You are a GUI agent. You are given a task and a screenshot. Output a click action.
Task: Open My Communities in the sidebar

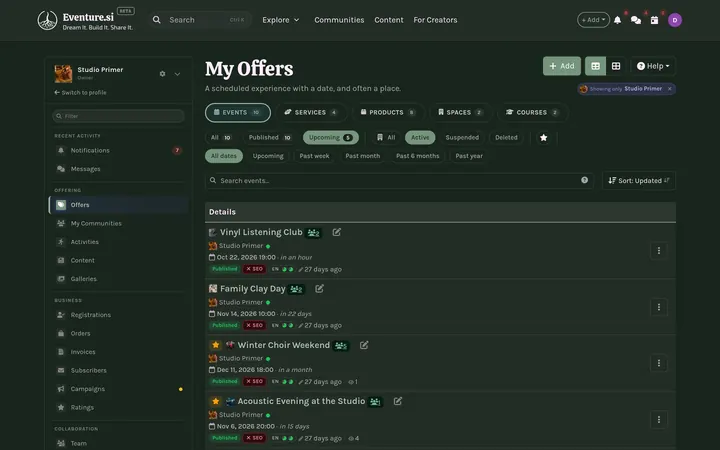118,224
